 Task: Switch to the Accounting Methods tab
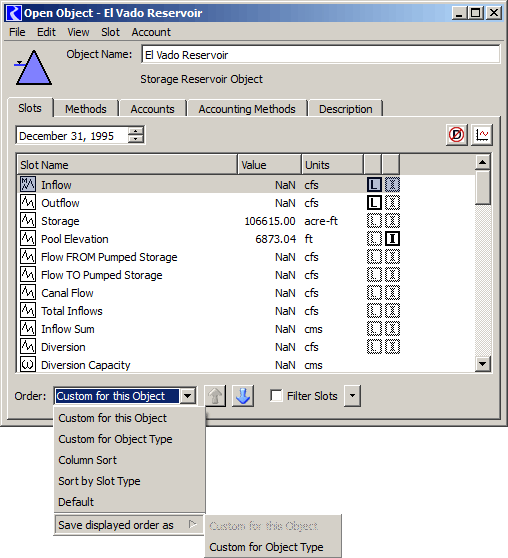click(x=247, y=109)
